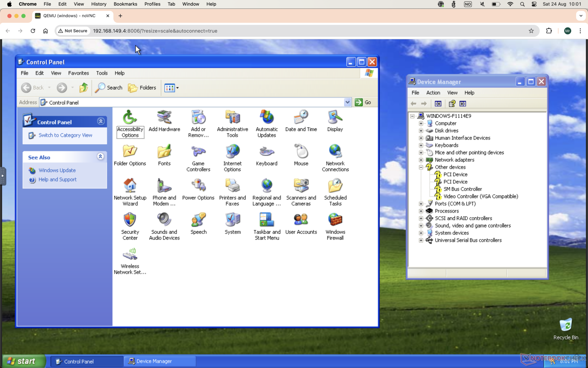588x368 pixels.
Task: Open Internet Options icon
Action: (232, 158)
